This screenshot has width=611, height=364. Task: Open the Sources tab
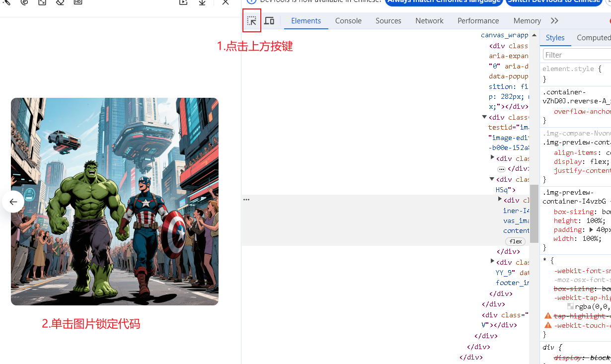point(388,21)
